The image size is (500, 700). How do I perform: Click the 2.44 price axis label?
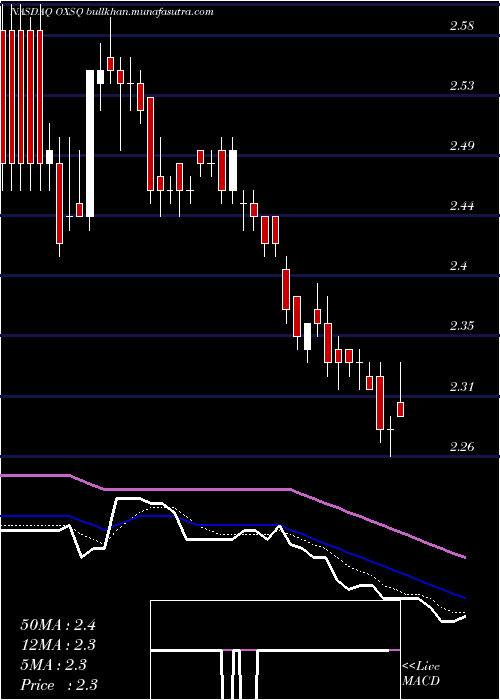462,206
